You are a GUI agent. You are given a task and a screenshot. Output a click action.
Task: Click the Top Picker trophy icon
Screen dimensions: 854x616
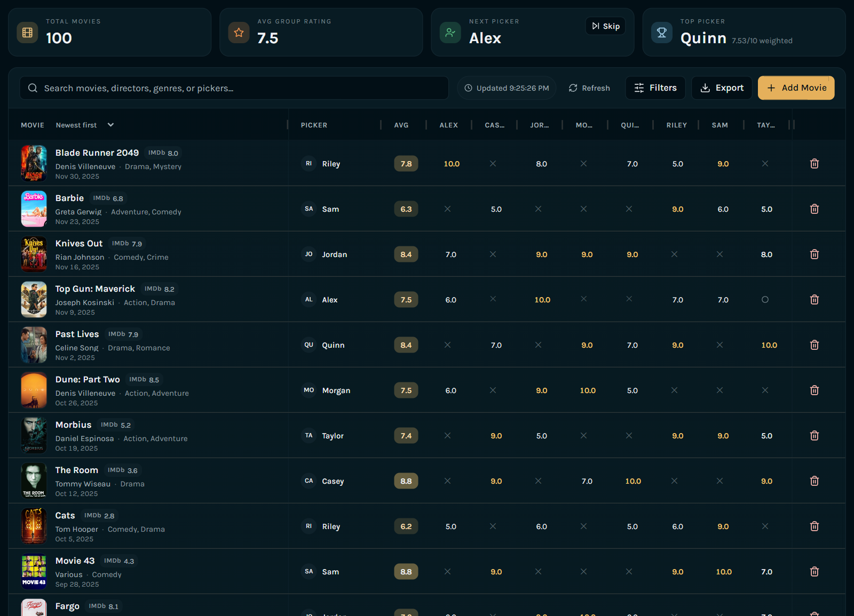pos(661,33)
